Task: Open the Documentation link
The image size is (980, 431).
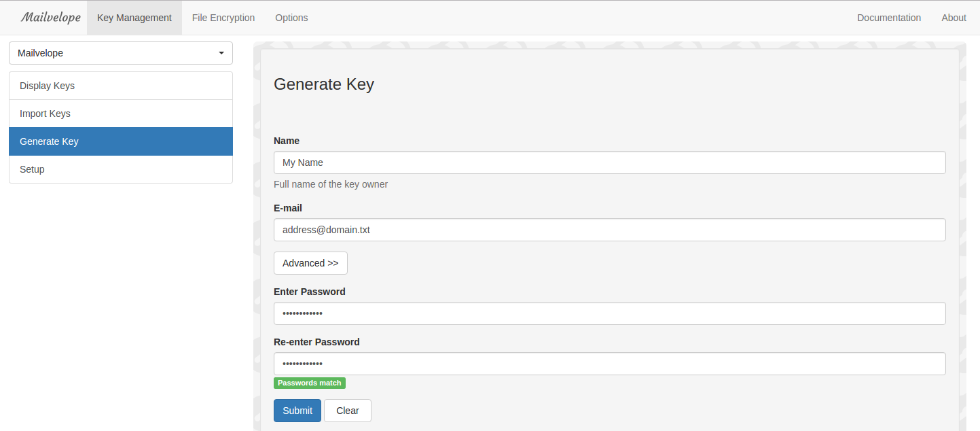Action: [x=889, y=18]
